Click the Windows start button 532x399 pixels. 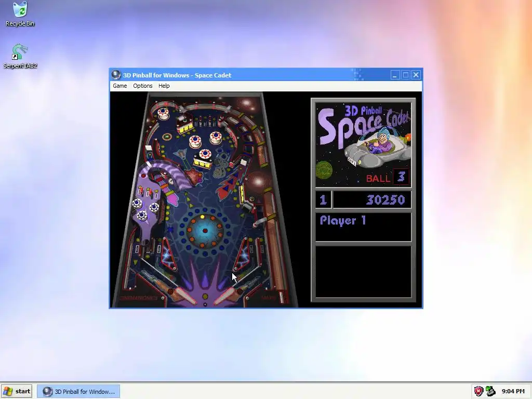(17, 391)
